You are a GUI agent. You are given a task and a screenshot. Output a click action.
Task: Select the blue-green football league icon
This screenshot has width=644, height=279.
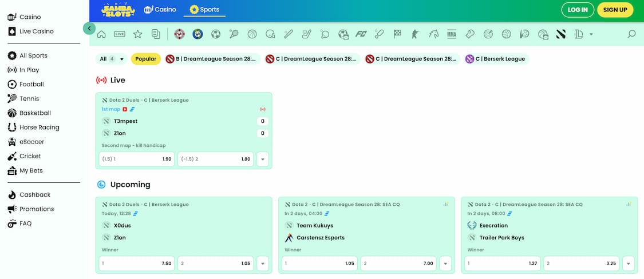point(197,34)
